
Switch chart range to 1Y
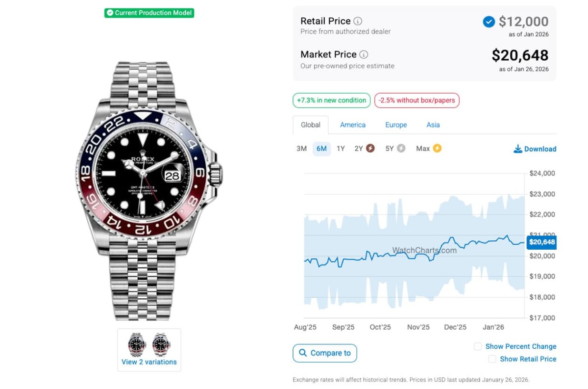point(341,149)
